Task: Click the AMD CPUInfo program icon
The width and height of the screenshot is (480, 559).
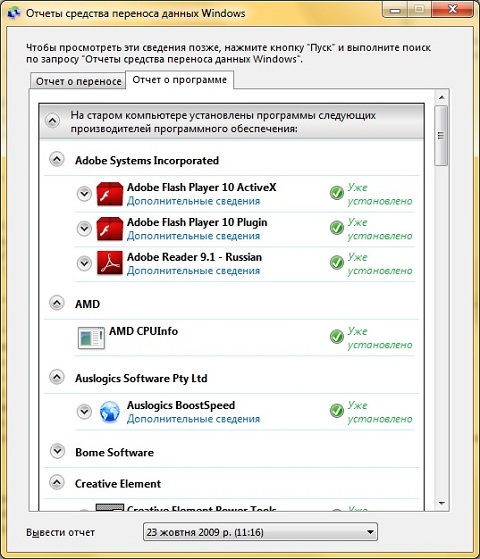Action: [x=91, y=338]
